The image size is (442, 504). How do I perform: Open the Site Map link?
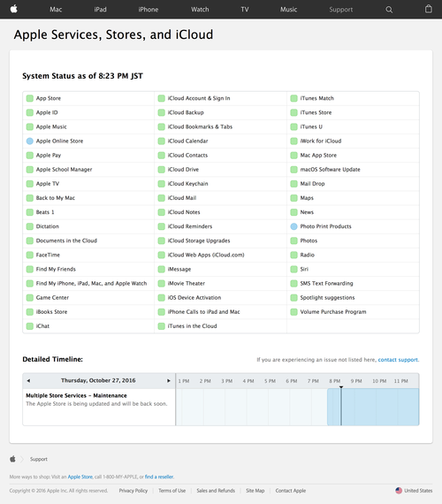255,491
